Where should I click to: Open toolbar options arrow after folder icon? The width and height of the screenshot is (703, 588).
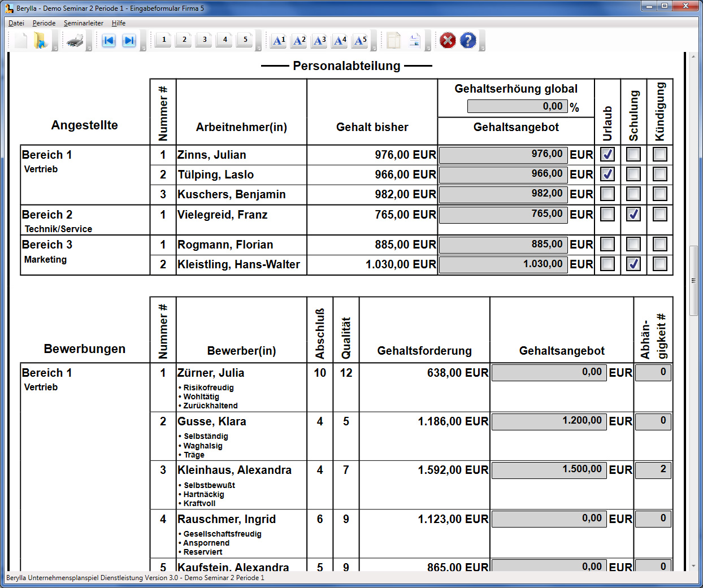point(55,49)
